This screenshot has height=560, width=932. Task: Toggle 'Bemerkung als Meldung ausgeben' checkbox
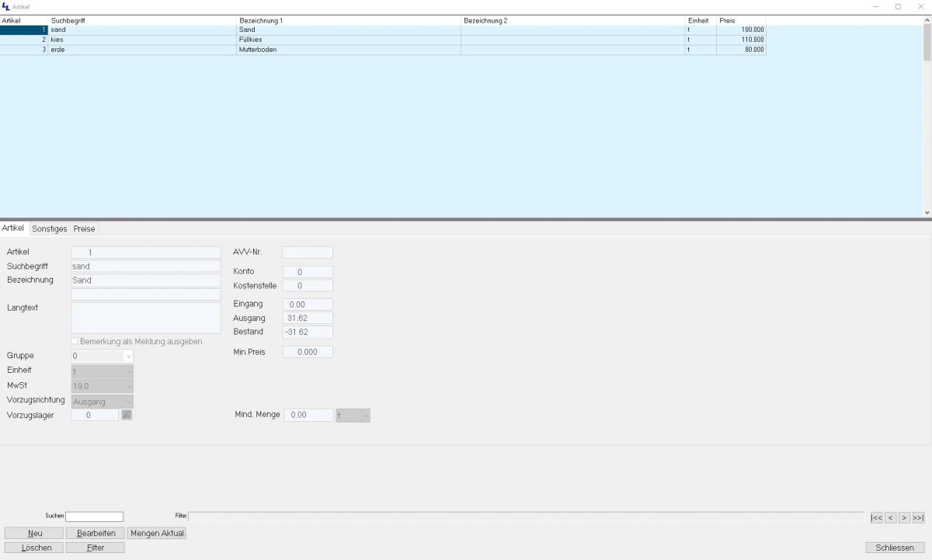[75, 342]
